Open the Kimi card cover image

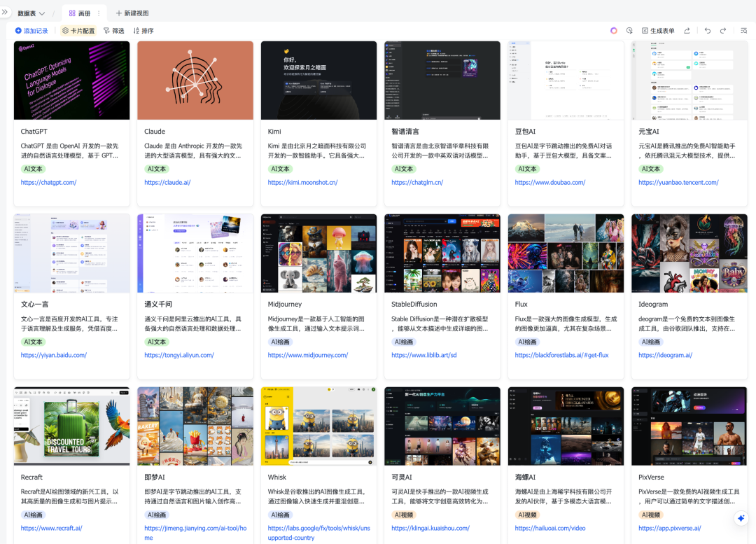318,80
